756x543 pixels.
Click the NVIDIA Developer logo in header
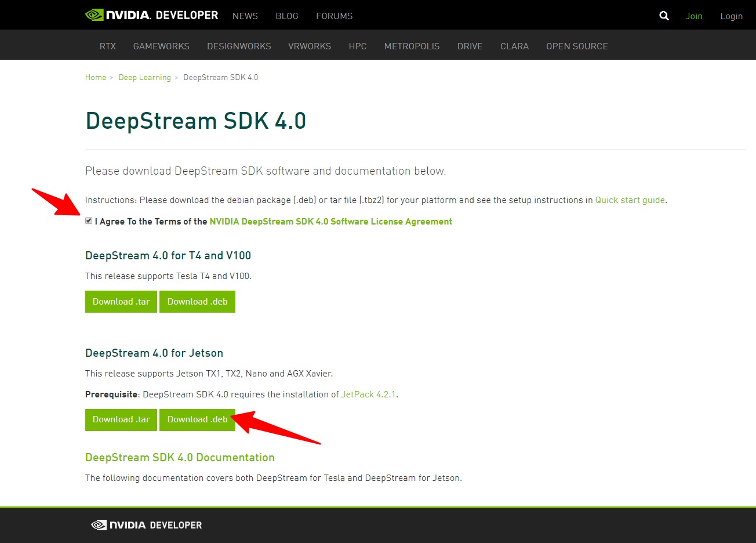pos(152,15)
